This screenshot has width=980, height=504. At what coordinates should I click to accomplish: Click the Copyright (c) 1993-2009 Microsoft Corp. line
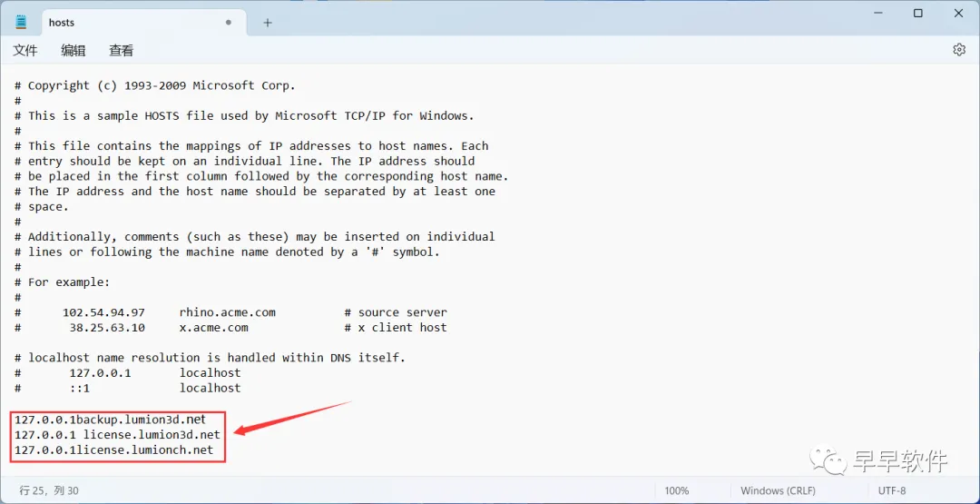[154, 85]
